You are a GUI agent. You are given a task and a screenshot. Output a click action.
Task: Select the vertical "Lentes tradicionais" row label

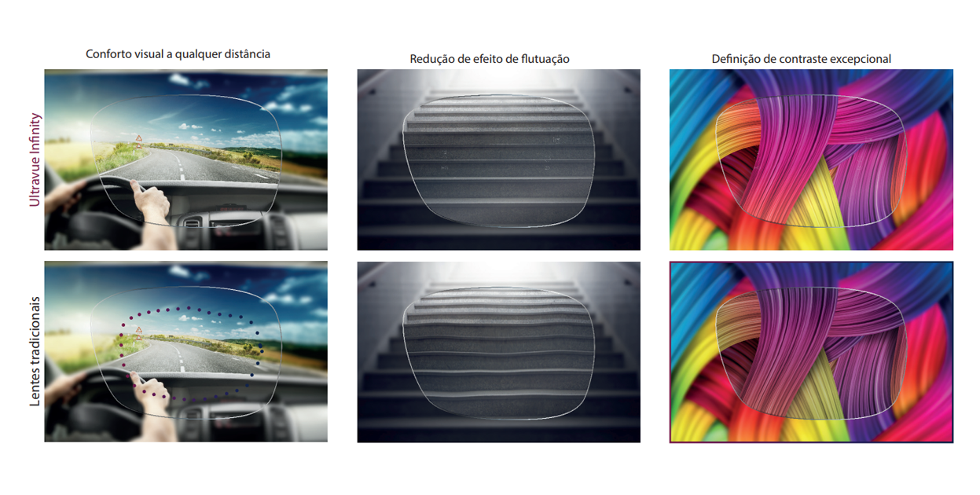point(35,351)
